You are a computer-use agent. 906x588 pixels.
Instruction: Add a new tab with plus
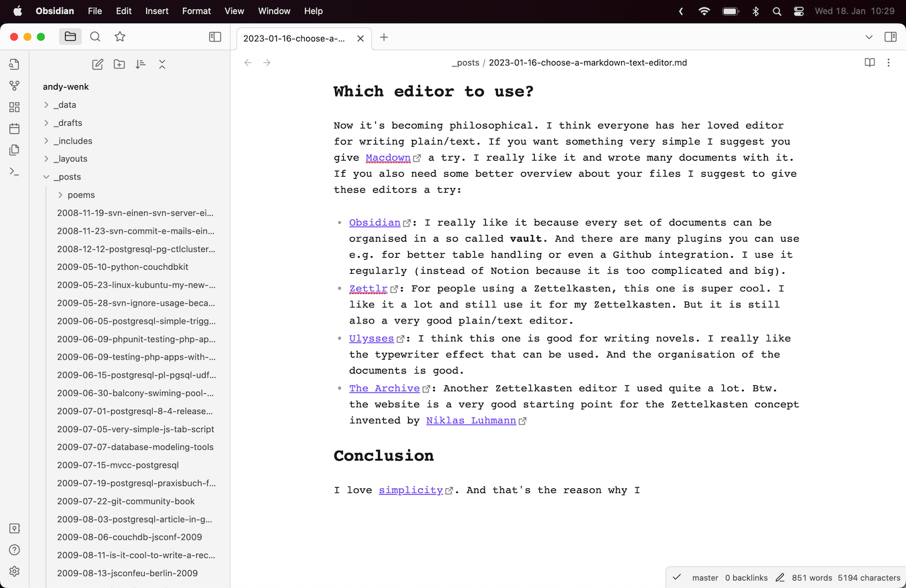(384, 38)
